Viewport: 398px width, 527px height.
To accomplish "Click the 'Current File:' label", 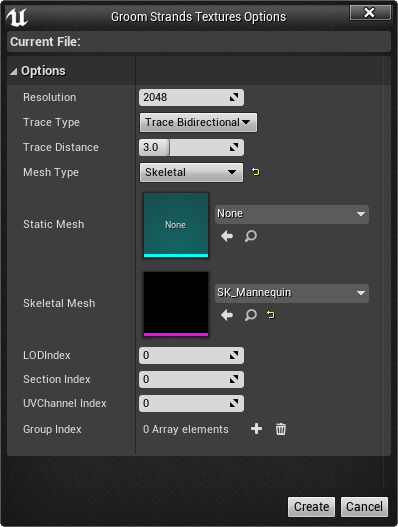I will [x=45, y=42].
